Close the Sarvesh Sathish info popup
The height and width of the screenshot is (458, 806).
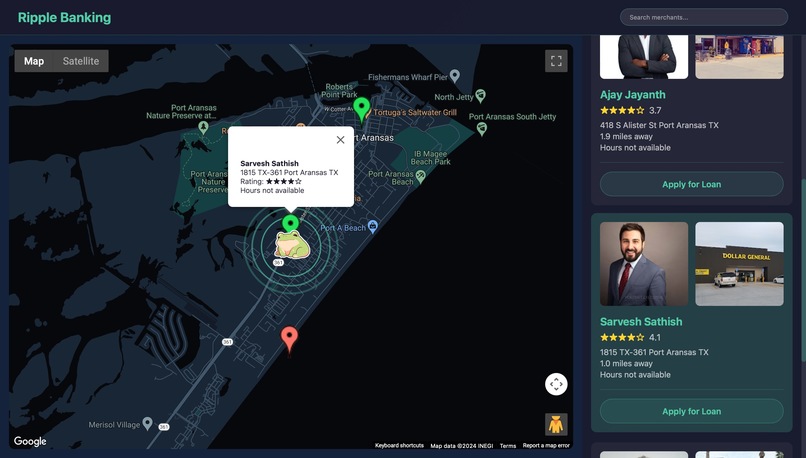tap(340, 140)
